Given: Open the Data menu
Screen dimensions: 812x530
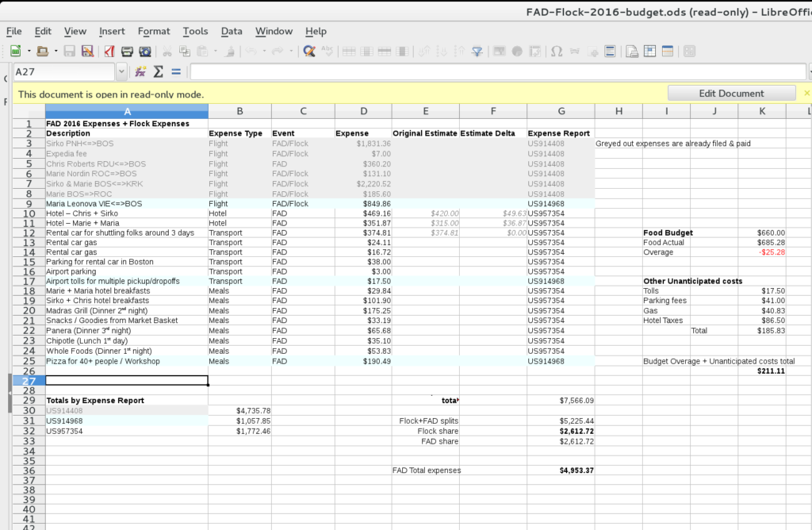Looking at the screenshot, I should tap(232, 31).
